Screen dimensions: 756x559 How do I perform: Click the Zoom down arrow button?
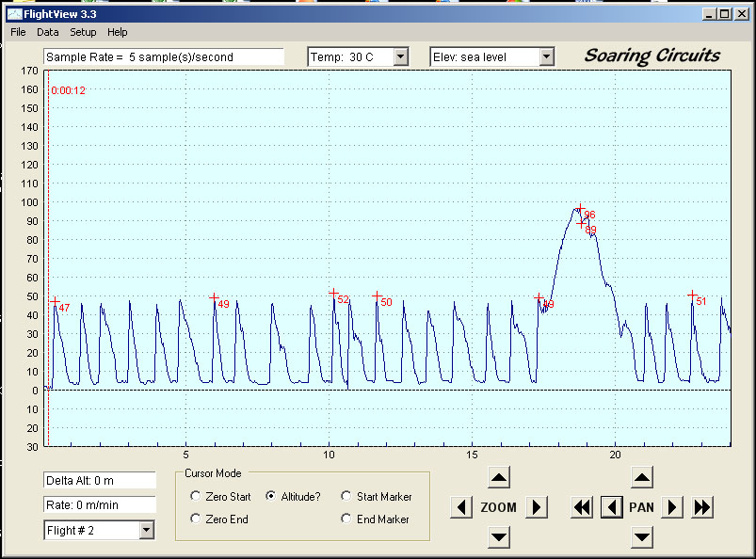point(499,536)
